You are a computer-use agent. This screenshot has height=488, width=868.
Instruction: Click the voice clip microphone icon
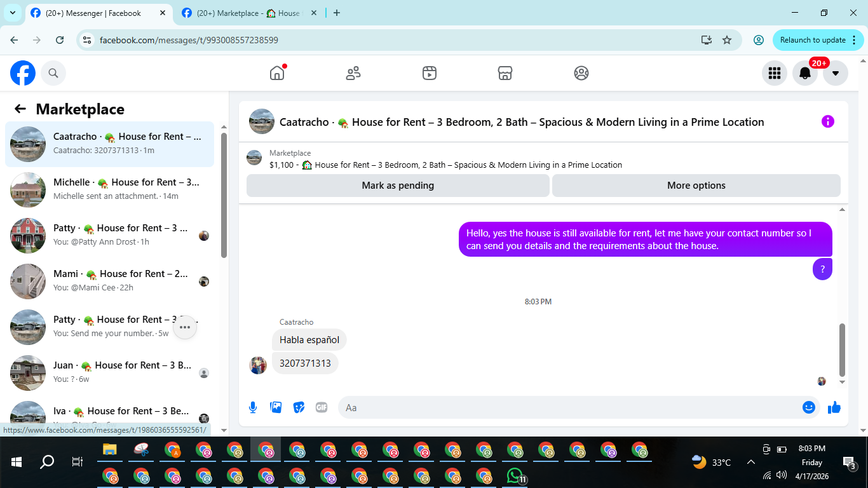(x=253, y=407)
